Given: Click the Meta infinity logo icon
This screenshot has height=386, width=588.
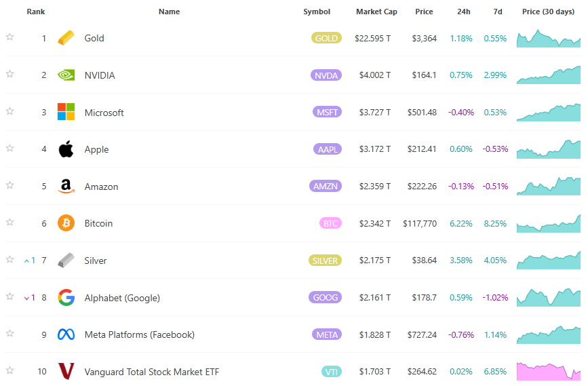Looking at the screenshot, I should point(66,334).
